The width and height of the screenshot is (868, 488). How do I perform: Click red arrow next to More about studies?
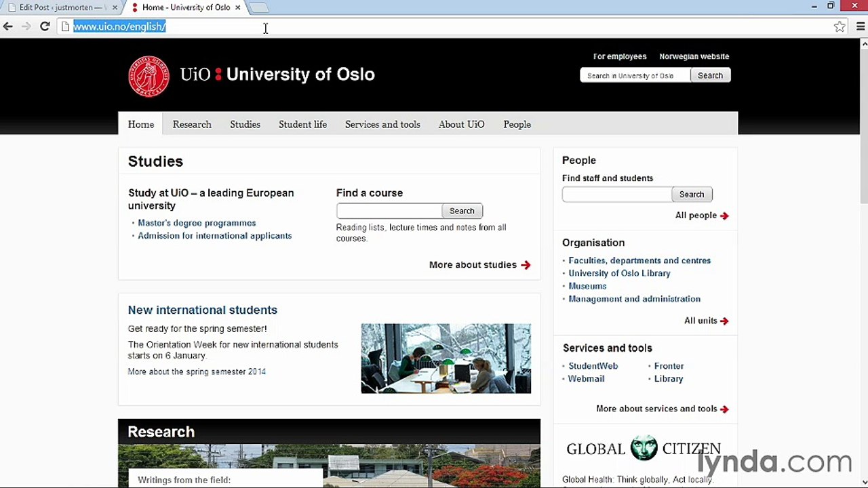526,265
